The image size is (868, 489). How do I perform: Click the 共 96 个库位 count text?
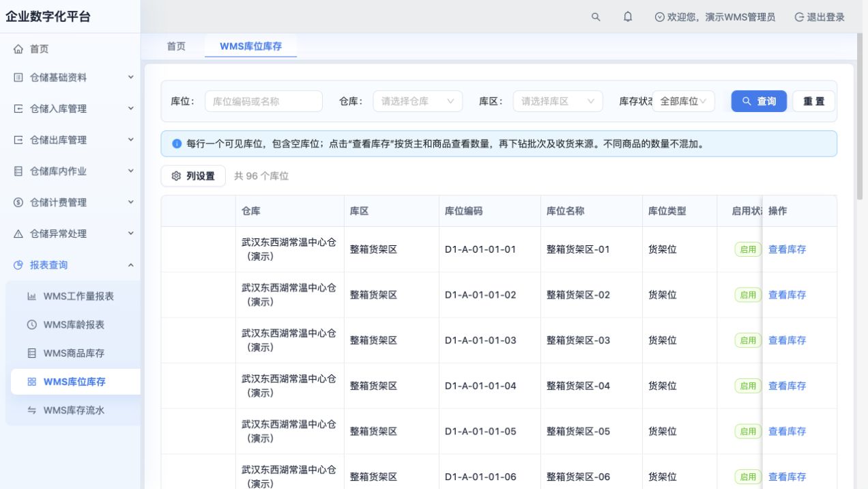tap(261, 176)
